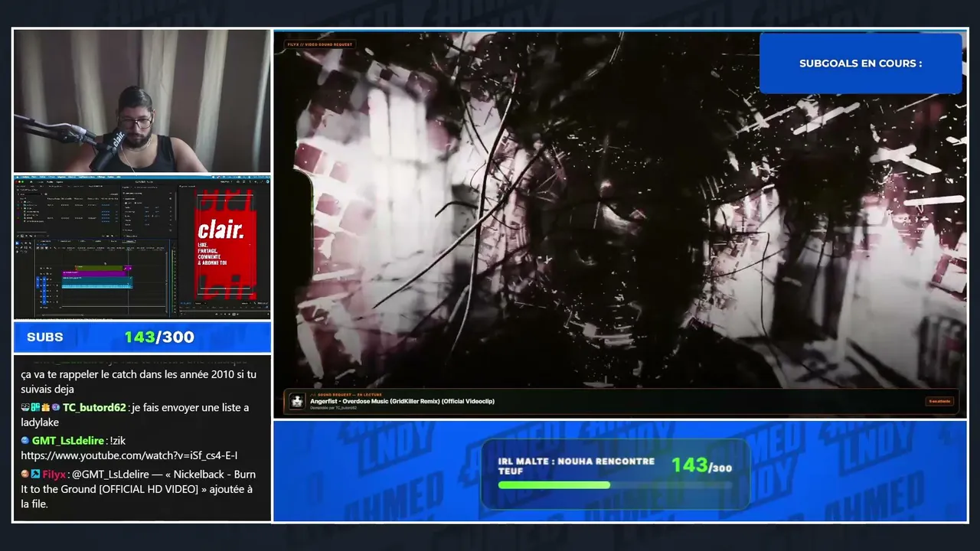Click the Filyx username in chat
This screenshot has height=551, width=980.
point(54,474)
